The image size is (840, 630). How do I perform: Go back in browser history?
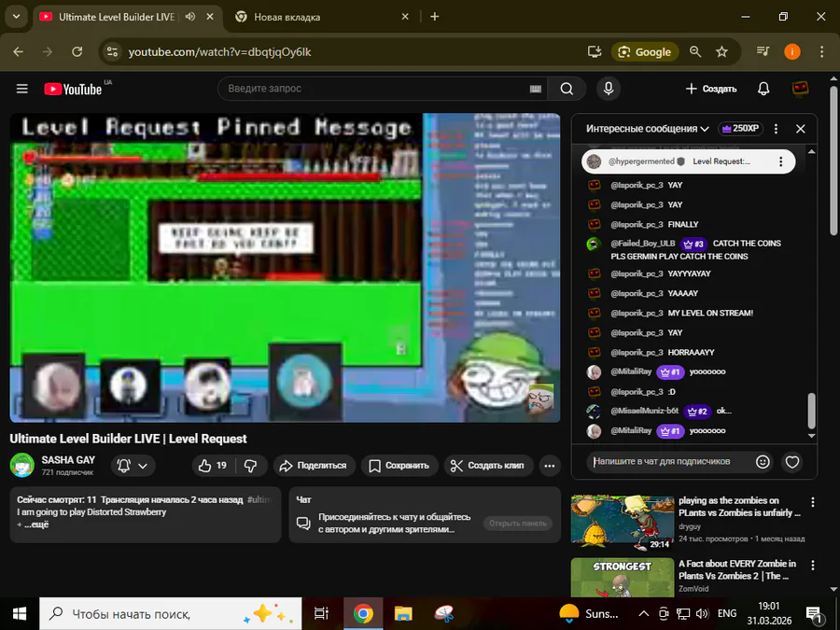[x=19, y=52]
